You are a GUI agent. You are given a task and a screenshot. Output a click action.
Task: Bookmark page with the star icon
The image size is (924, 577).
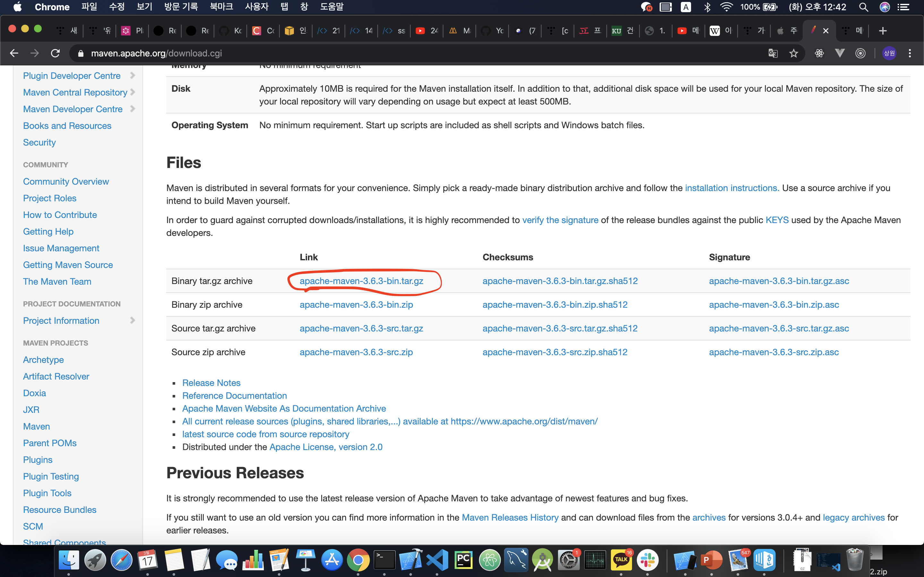coord(794,54)
